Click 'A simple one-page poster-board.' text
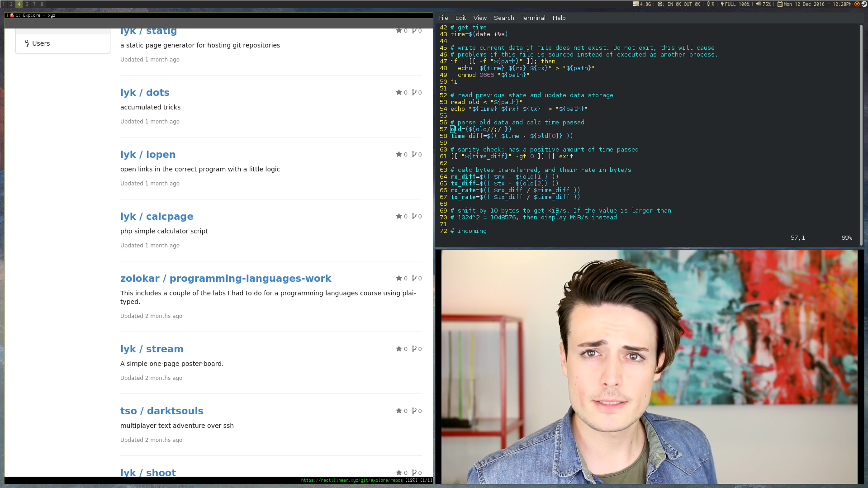 [x=172, y=364]
